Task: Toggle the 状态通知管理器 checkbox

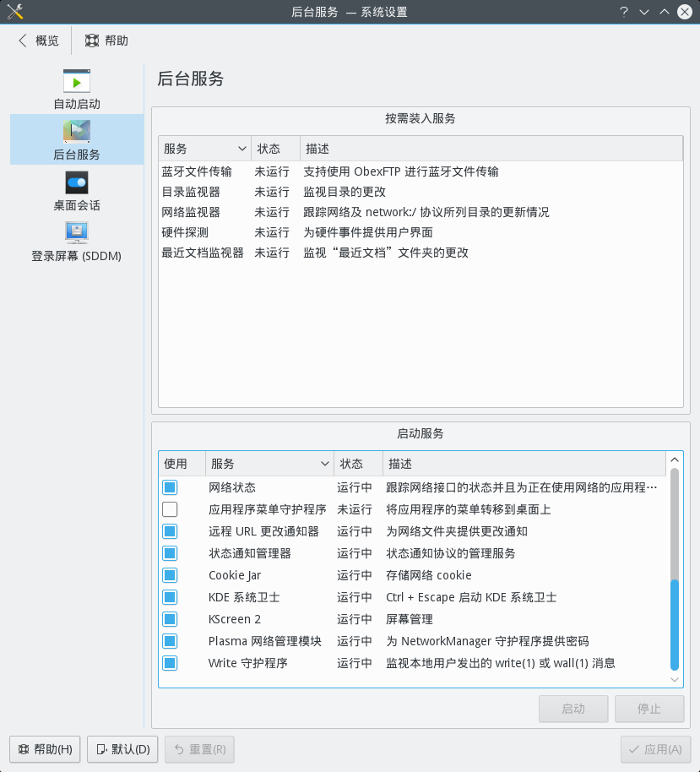Action: 170,553
